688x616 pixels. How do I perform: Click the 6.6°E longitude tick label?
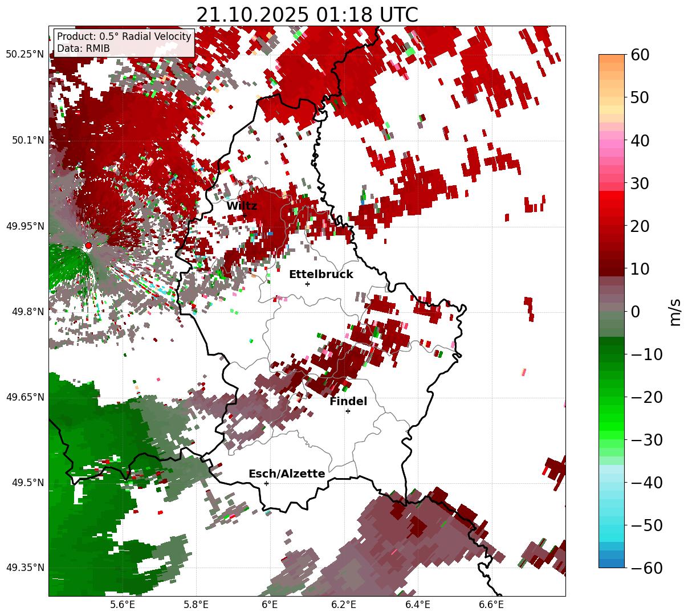point(491,605)
